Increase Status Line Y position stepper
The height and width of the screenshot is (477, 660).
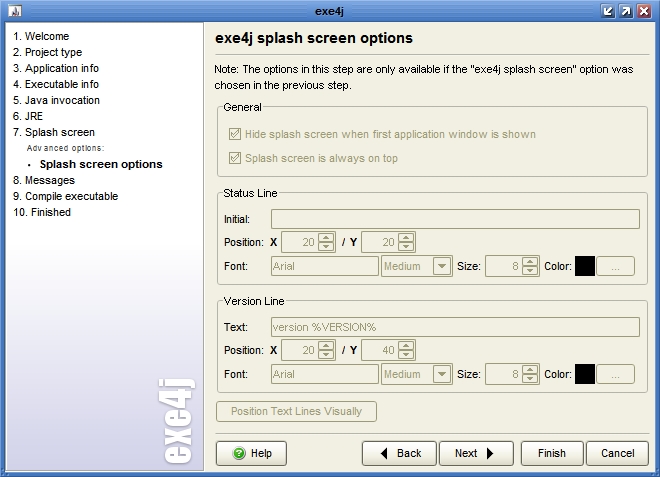(406, 238)
